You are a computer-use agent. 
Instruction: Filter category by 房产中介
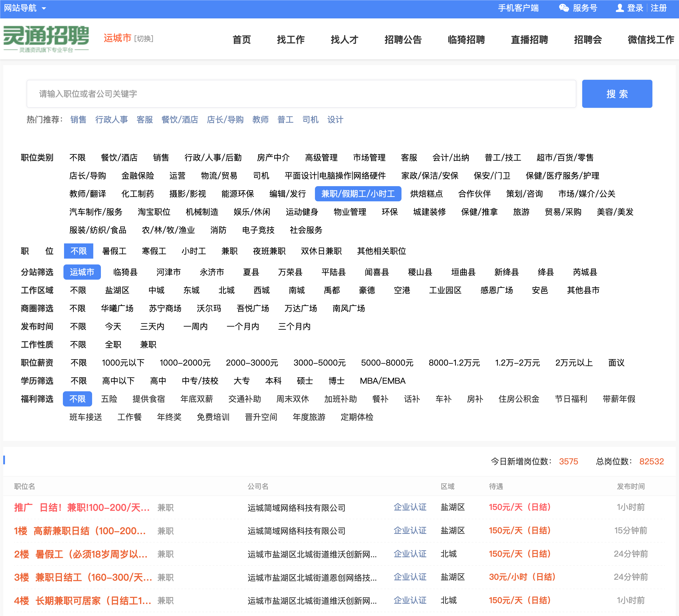point(273,157)
